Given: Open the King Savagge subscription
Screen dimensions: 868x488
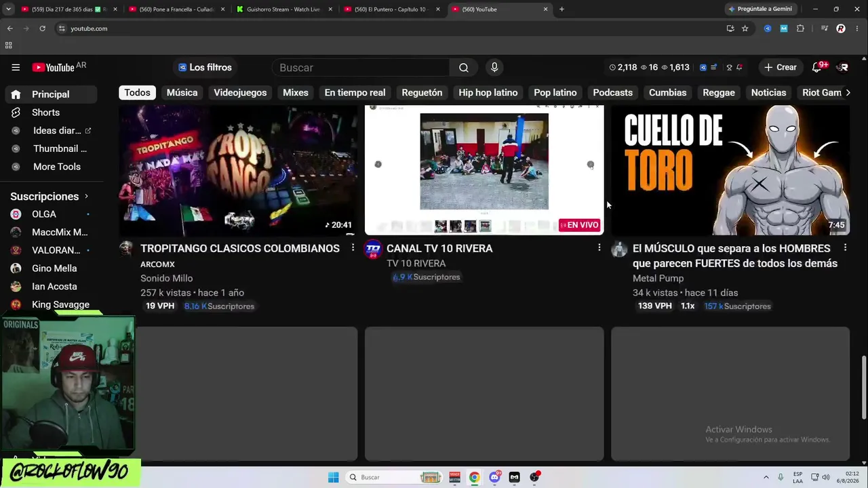Looking at the screenshot, I should pos(51,304).
